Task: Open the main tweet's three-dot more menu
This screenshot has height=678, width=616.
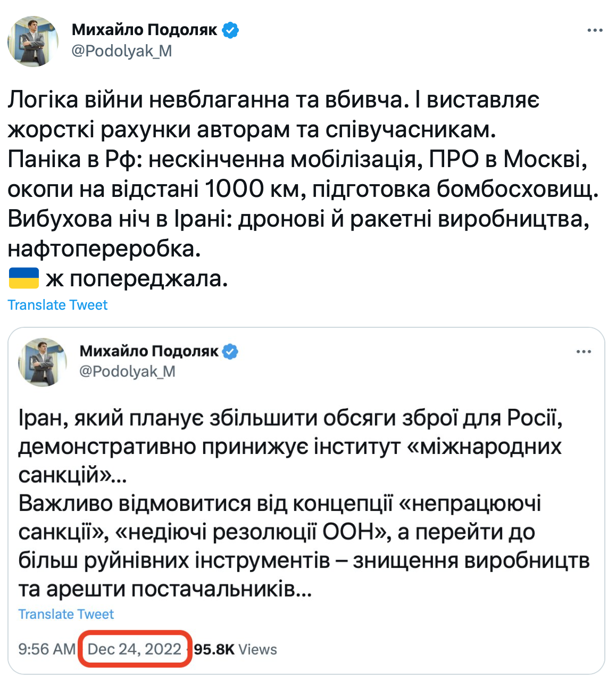Action: tap(595, 30)
